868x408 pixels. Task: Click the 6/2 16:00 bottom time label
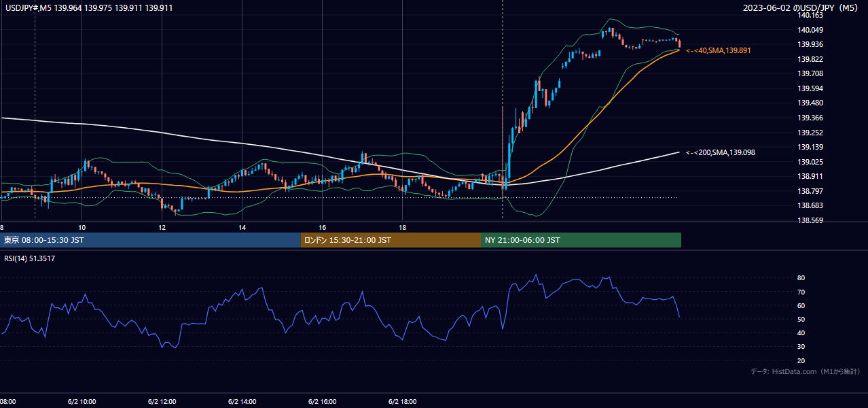click(x=322, y=402)
